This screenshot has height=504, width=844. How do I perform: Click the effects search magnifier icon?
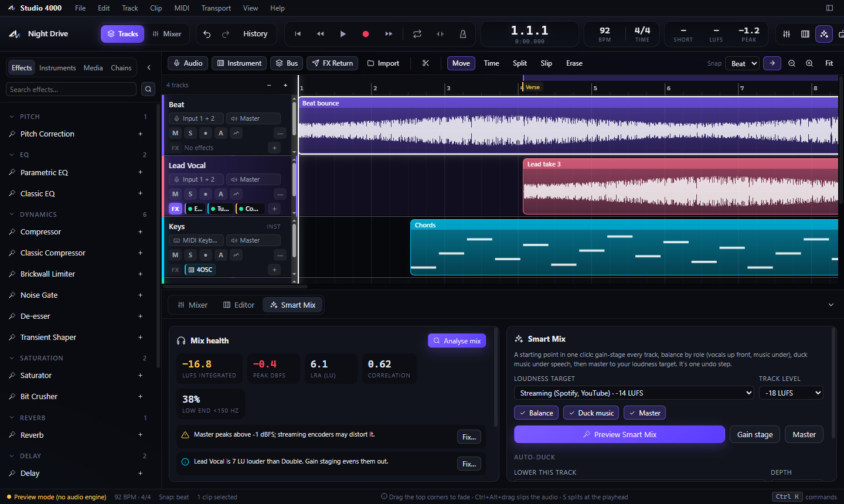tap(148, 89)
